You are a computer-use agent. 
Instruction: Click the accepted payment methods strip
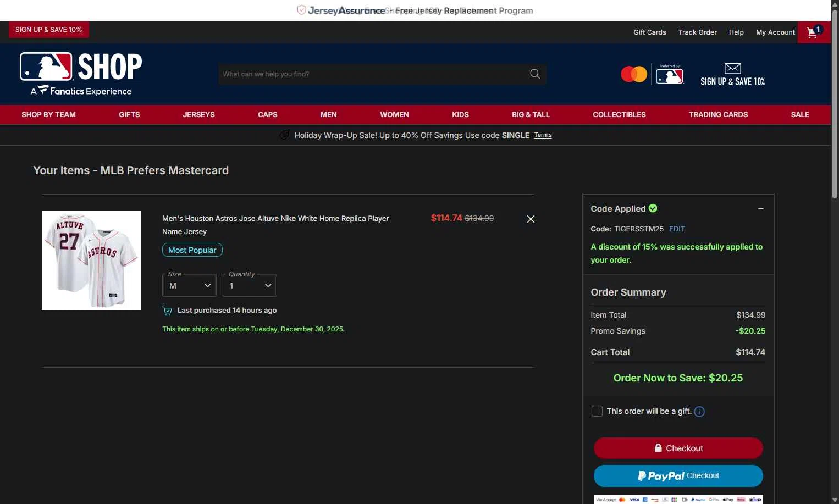678,499
